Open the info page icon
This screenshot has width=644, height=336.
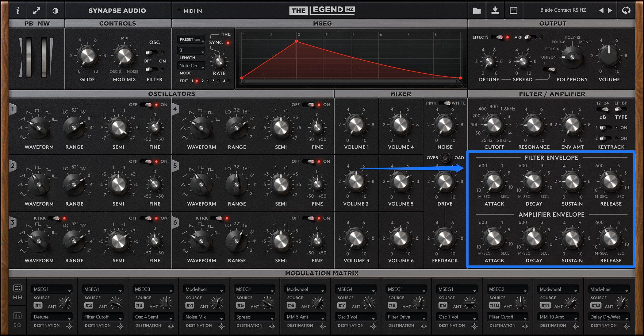[x=18, y=10]
